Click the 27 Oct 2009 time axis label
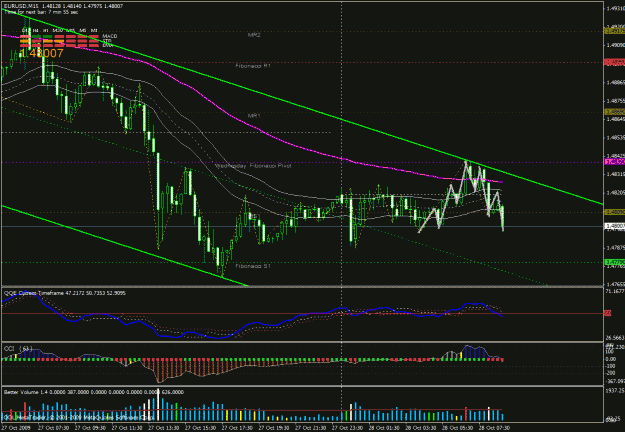This screenshot has height=432, width=625. [x=14, y=428]
